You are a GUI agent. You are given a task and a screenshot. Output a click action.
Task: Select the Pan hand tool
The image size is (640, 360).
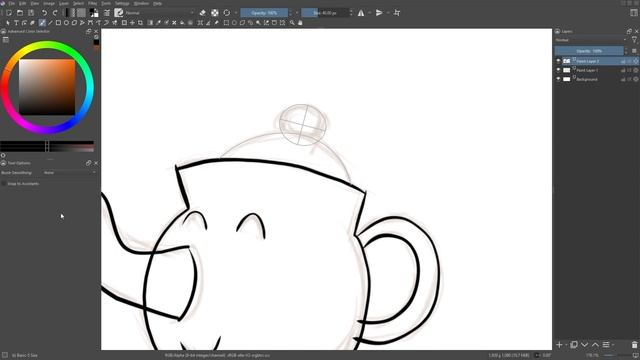pyautogui.click(x=300, y=23)
